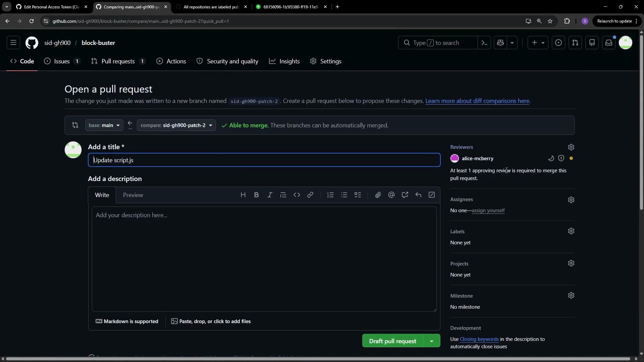Open compare: sid-gh900-patch-2 branch dropdown

tap(176, 125)
